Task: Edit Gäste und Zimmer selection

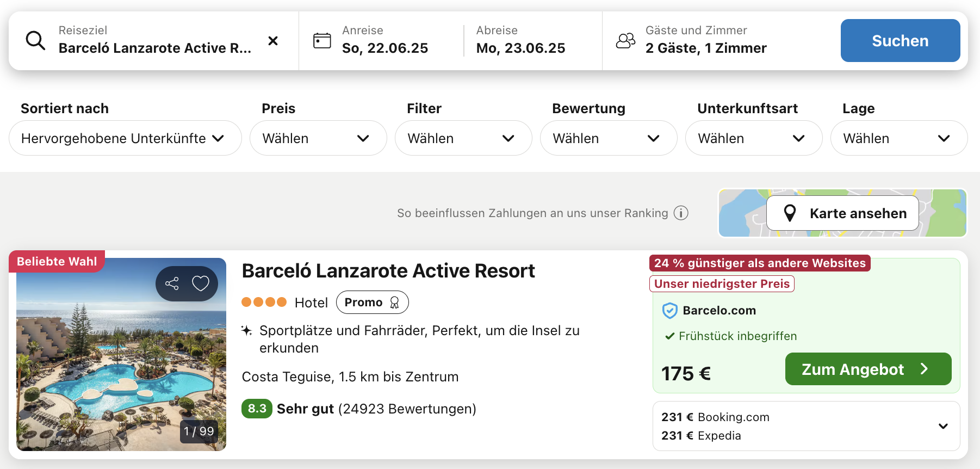Action: [706, 41]
